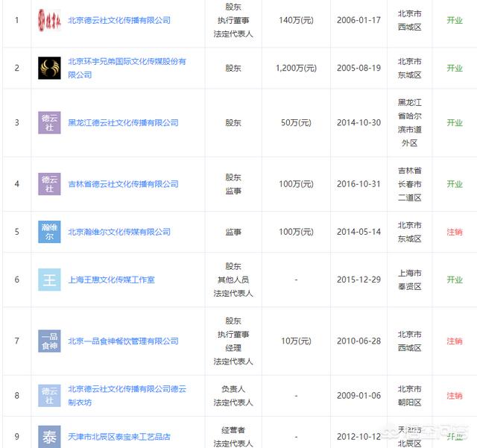The height and width of the screenshot is (448, 477).
Task: Click the 吉林省长春市二道区 location cell
Action: (409, 184)
